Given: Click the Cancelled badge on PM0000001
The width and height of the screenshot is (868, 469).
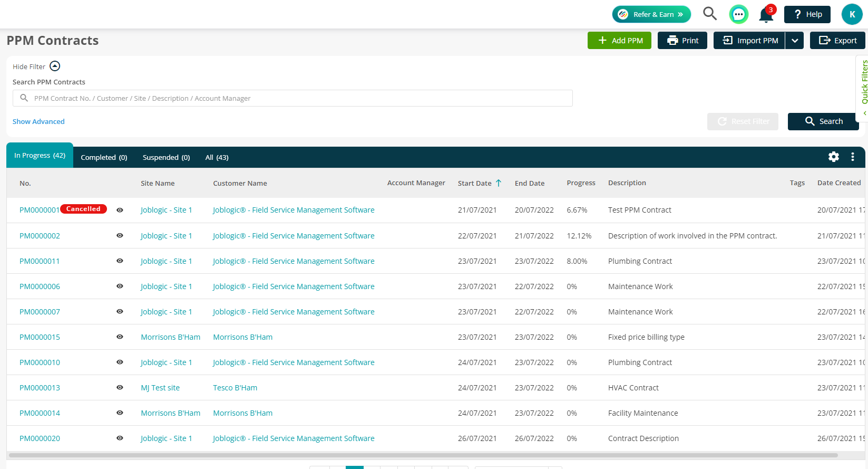Looking at the screenshot, I should coord(83,209).
